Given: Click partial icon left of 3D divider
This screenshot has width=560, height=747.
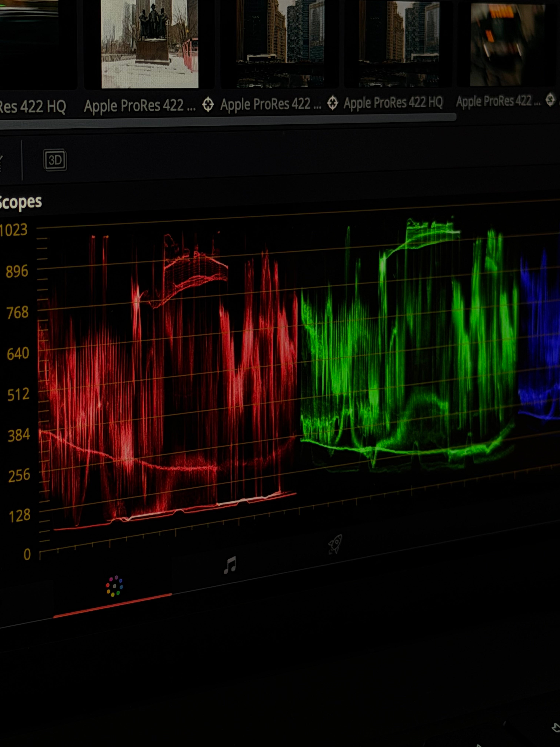Looking at the screenshot, I should coord(1,161).
